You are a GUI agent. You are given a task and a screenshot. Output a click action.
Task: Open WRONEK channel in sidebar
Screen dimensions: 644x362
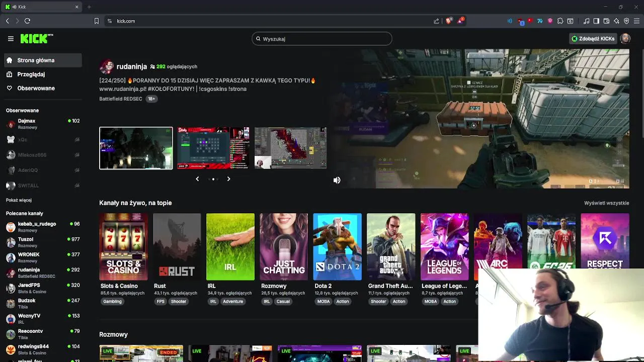(42, 257)
